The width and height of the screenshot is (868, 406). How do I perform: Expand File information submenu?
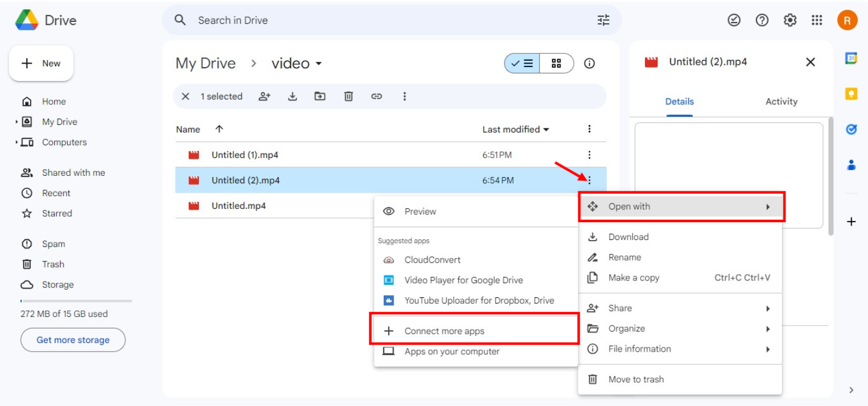click(x=681, y=349)
